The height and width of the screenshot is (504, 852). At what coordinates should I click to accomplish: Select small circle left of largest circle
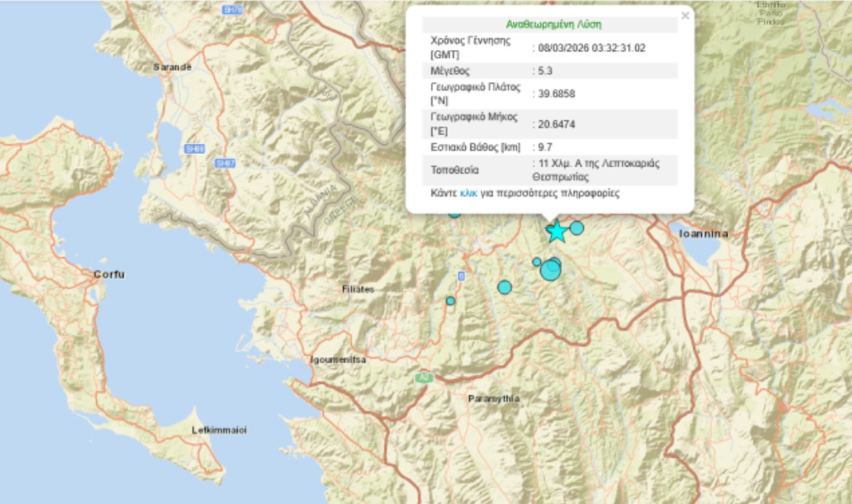[x=537, y=262]
